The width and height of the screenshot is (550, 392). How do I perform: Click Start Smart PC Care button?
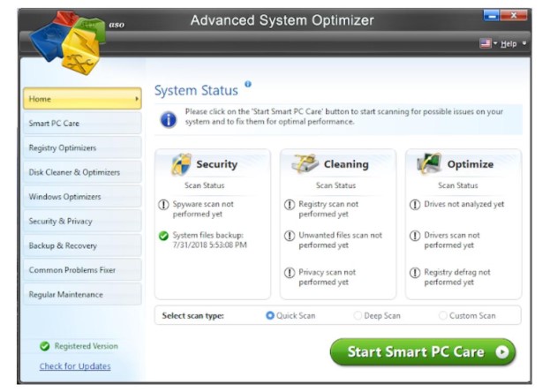(423, 352)
